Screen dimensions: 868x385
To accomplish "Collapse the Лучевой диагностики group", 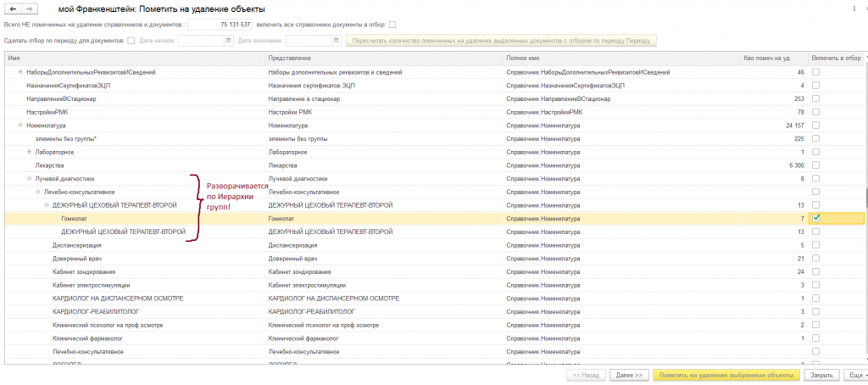I will pos(29,178).
